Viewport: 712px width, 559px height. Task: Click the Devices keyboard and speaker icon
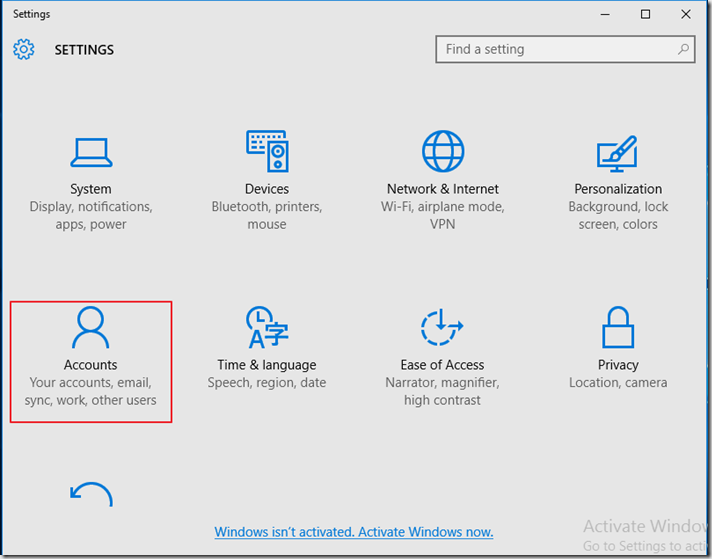[x=267, y=152]
